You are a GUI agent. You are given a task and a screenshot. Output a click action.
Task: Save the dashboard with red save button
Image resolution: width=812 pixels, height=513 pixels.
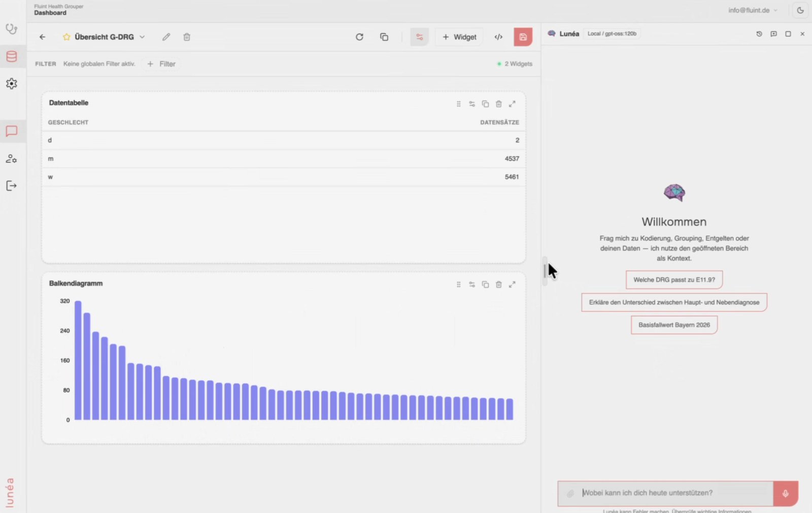523,37
